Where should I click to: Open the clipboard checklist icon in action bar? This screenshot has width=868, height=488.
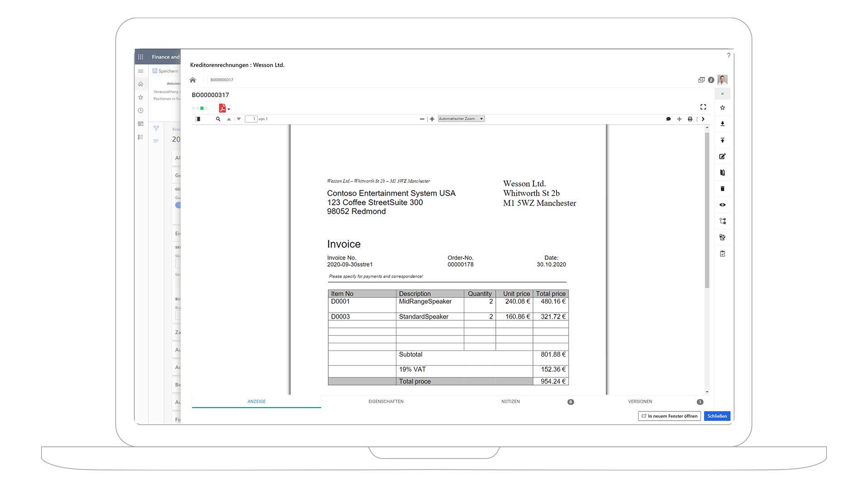722,253
